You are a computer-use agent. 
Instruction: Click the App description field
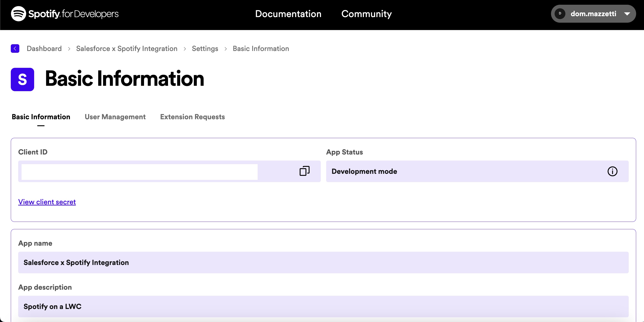323,307
